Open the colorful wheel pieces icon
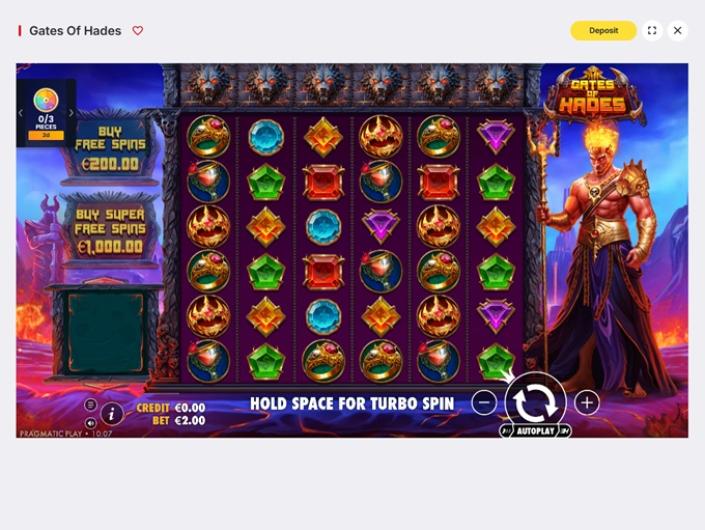The height and width of the screenshot is (530, 705). click(x=46, y=100)
